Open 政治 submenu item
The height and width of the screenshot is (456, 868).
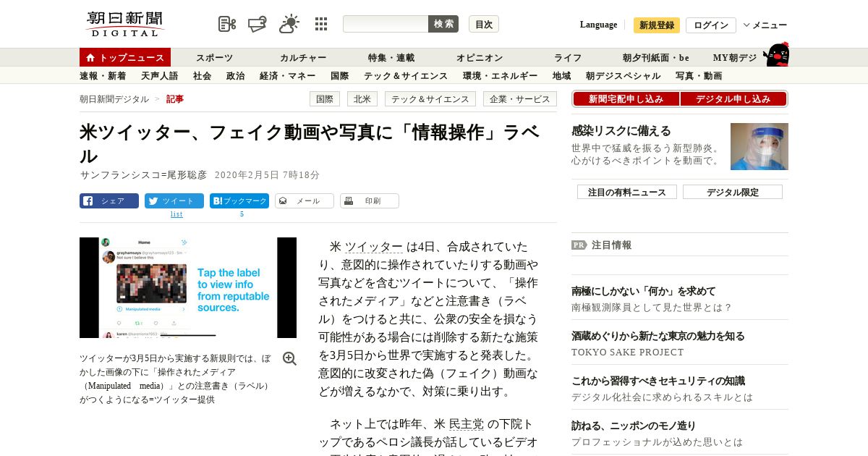[x=235, y=75]
